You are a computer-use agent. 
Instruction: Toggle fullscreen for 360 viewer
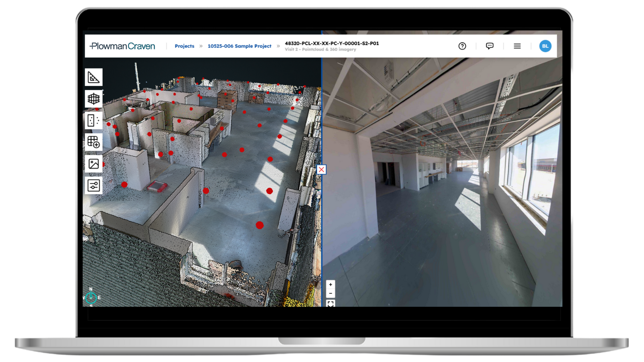click(x=330, y=303)
